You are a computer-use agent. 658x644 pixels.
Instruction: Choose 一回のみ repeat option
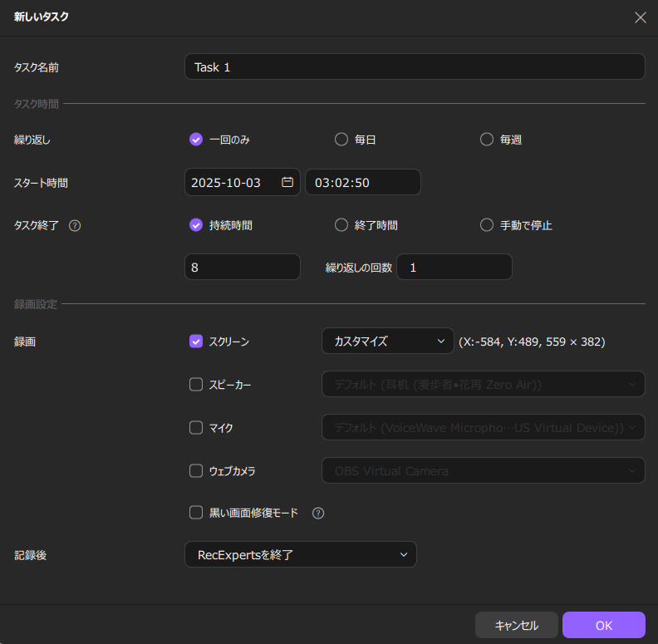(196, 140)
